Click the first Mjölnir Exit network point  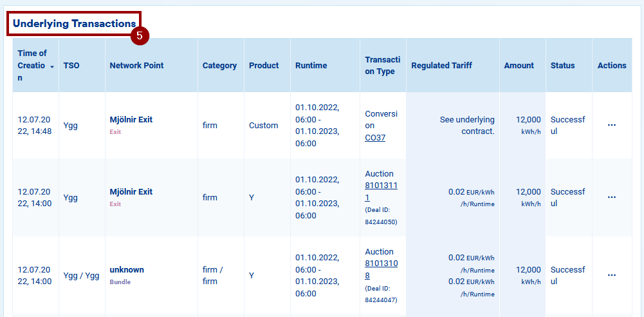pyautogui.click(x=131, y=119)
